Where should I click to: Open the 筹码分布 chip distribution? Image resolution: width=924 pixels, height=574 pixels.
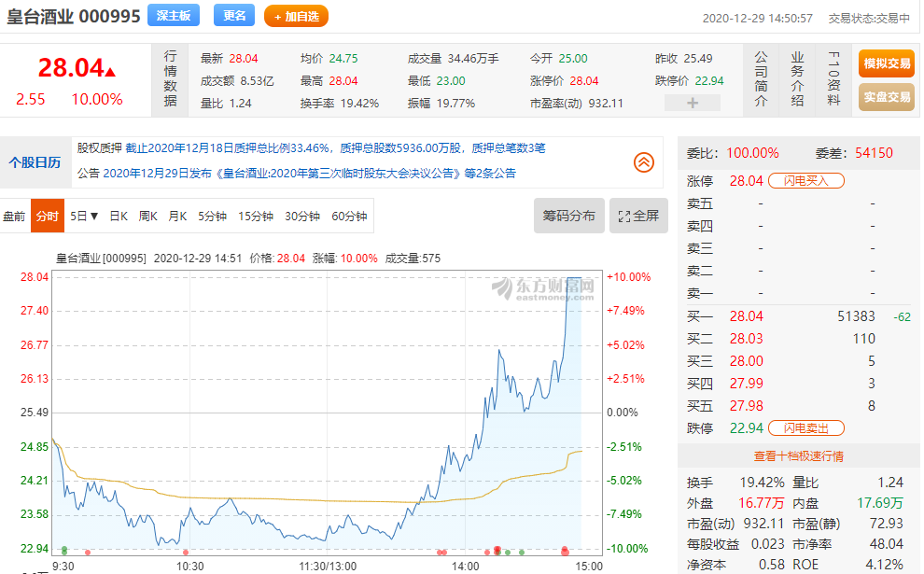[568, 216]
